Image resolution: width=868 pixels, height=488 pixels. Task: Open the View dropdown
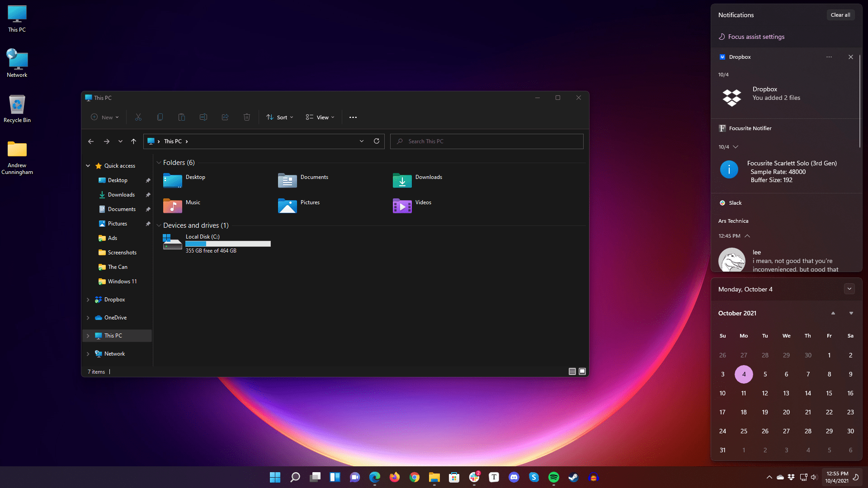tap(320, 117)
